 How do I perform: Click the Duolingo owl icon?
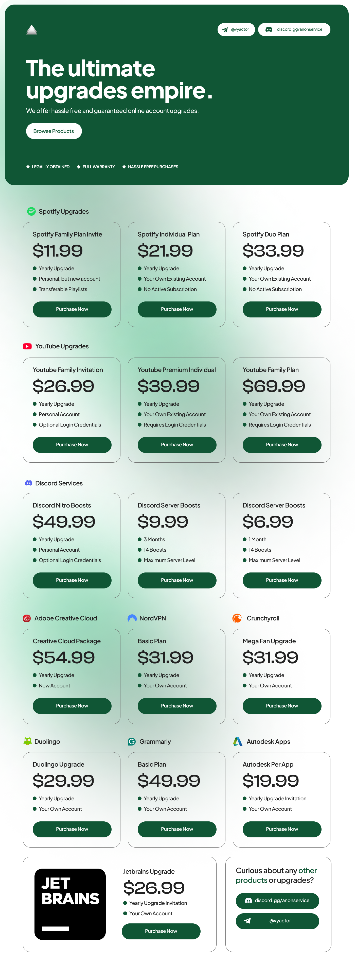[x=27, y=741]
